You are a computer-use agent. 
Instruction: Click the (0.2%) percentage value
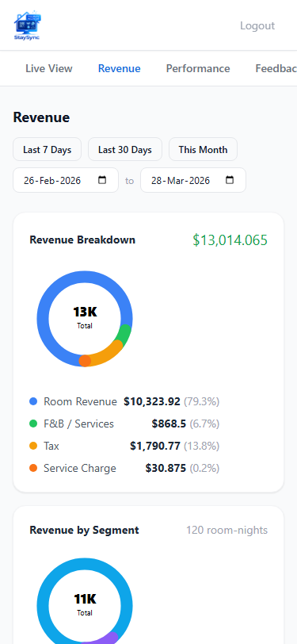204,468
